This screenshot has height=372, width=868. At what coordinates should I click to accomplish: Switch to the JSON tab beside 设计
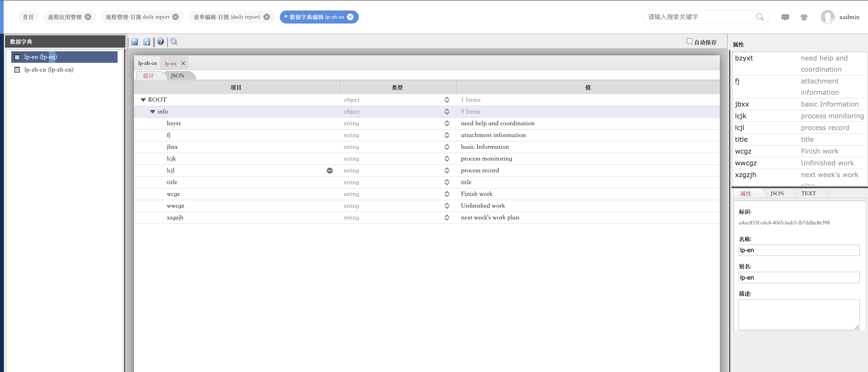tap(178, 76)
